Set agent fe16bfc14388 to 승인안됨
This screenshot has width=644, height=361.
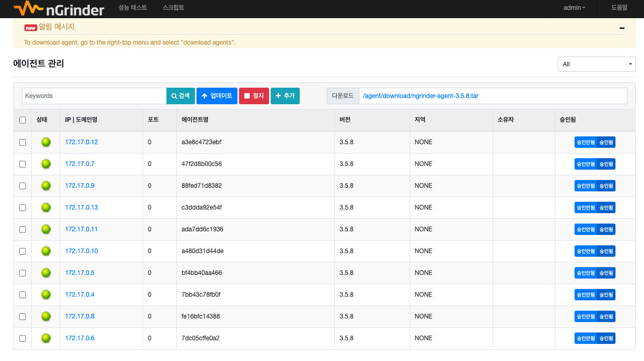pyautogui.click(x=586, y=316)
